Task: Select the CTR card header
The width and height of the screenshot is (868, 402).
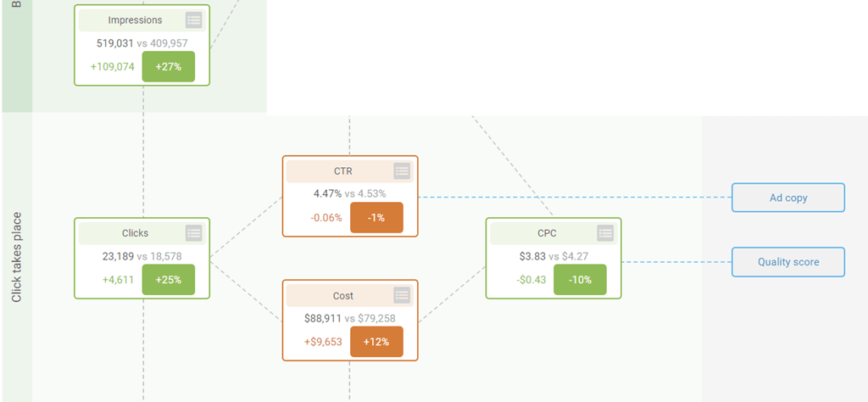Action: click(342, 170)
